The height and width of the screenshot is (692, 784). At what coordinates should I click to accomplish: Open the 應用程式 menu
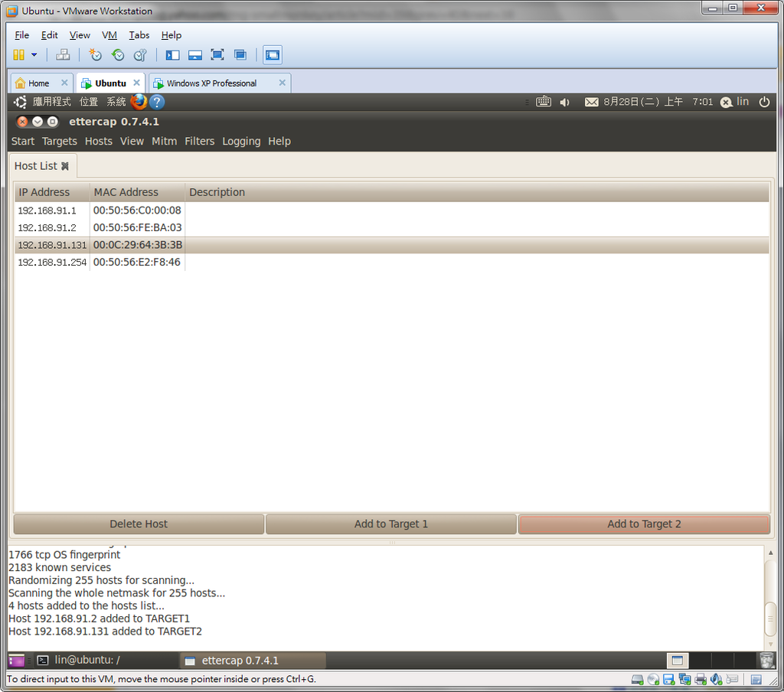tap(51, 102)
